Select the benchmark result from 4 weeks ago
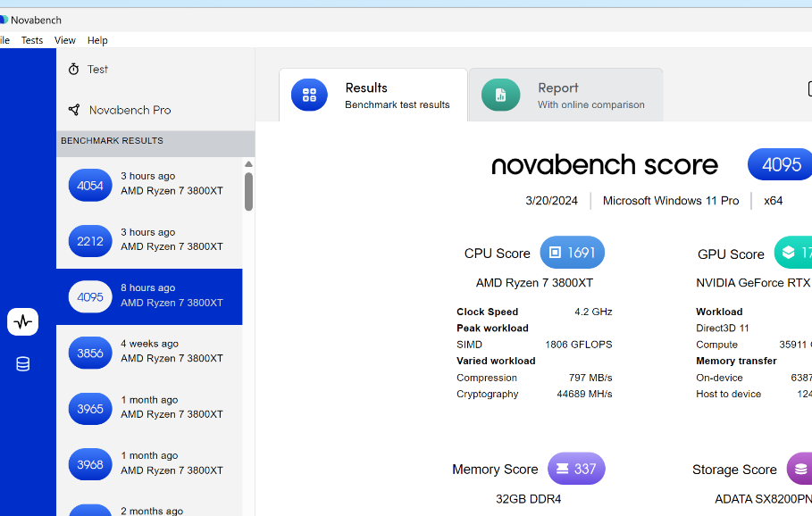Image resolution: width=812 pixels, height=516 pixels. (x=149, y=352)
